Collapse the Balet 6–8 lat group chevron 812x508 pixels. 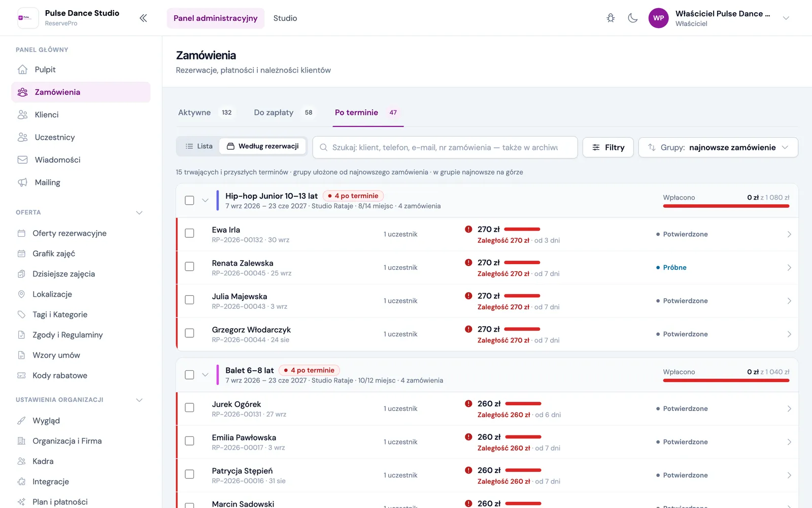(x=205, y=375)
